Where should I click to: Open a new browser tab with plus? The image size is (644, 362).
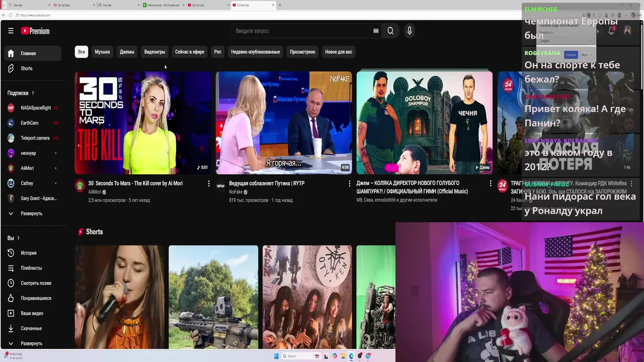tap(280, 5)
